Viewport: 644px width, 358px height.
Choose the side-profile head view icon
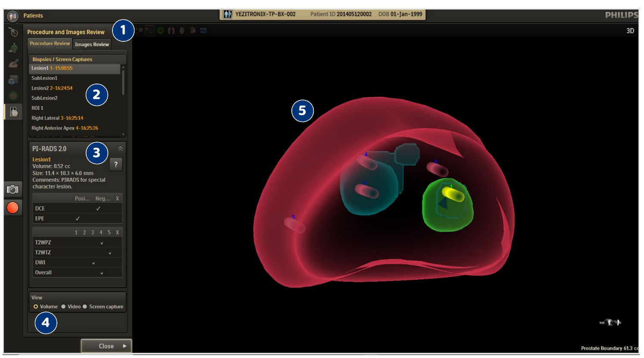(x=192, y=31)
